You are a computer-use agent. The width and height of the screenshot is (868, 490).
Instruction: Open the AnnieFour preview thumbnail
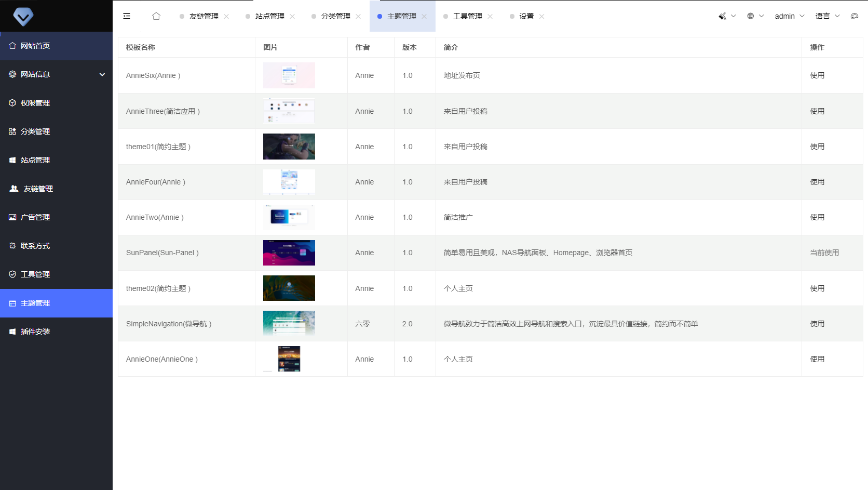tap(289, 182)
